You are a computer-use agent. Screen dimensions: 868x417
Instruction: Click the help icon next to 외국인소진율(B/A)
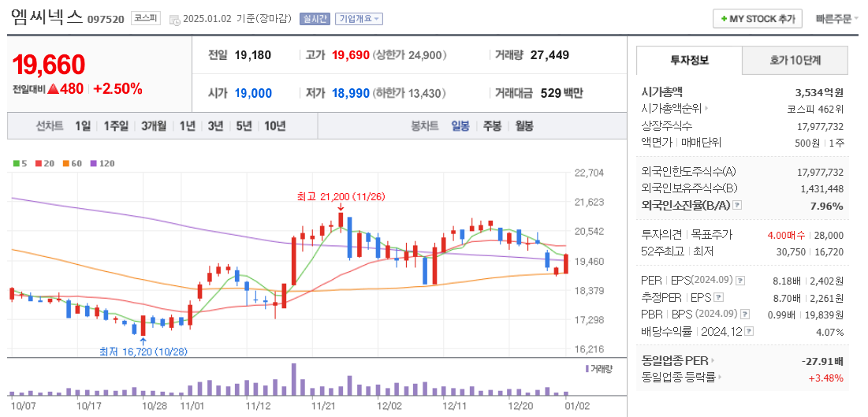click(x=737, y=206)
